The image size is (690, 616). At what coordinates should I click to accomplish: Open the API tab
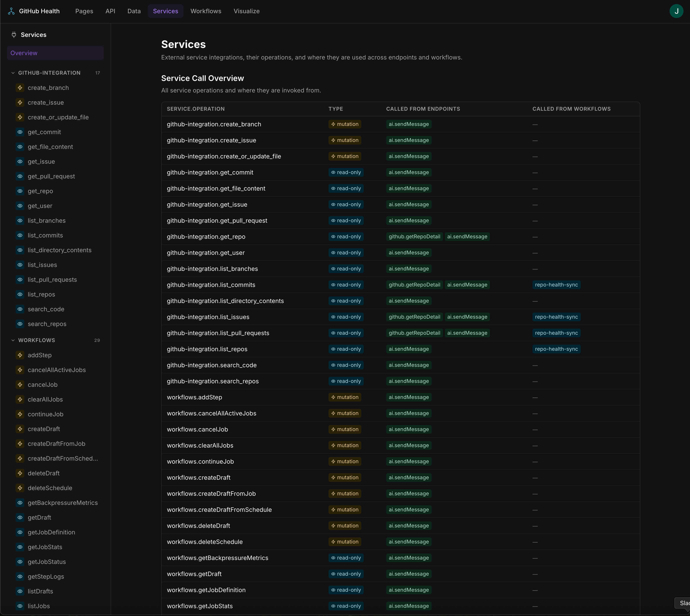110,11
